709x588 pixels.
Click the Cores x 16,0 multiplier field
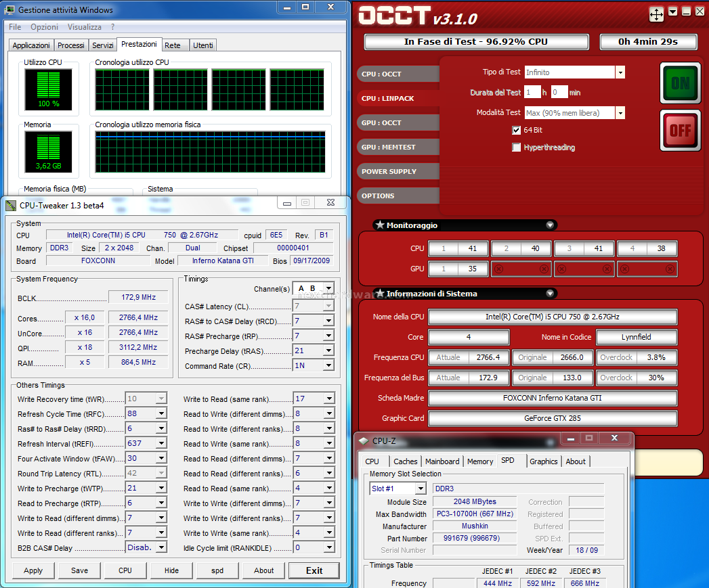85,317
